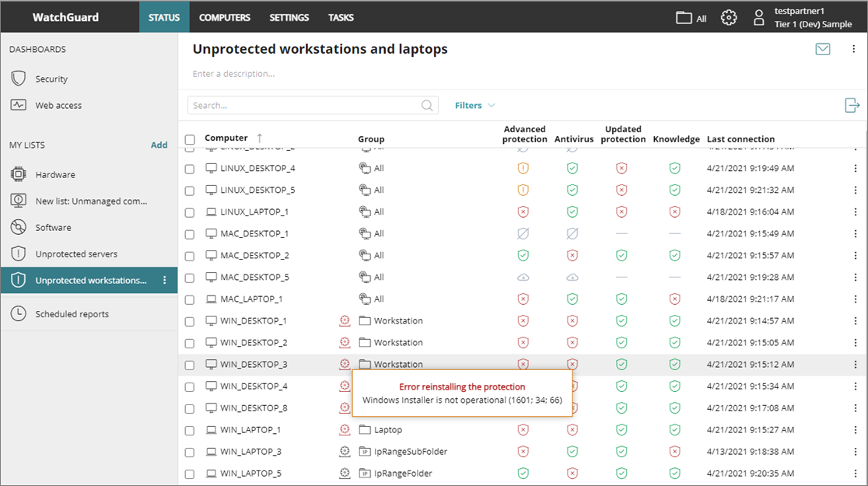Select the checkbox for LINUX_DESKTOP_4
The width and height of the screenshot is (868, 486).
[190, 167]
